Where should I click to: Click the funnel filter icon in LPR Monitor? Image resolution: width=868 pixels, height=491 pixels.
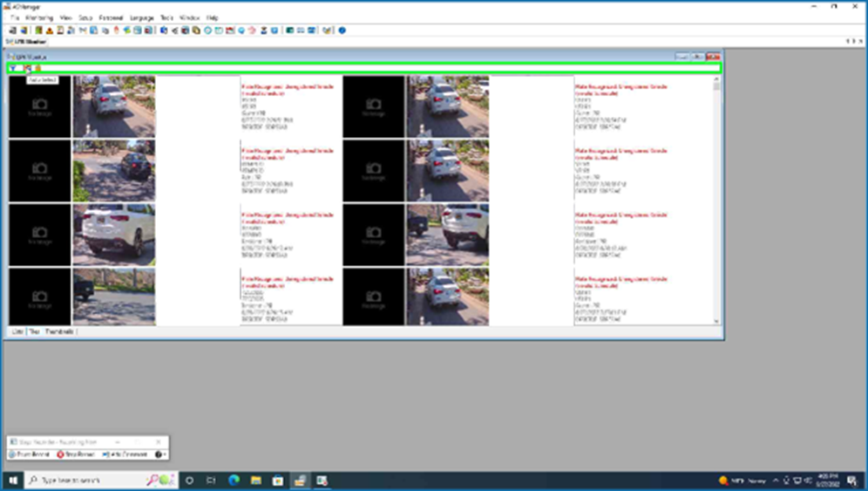(x=14, y=68)
